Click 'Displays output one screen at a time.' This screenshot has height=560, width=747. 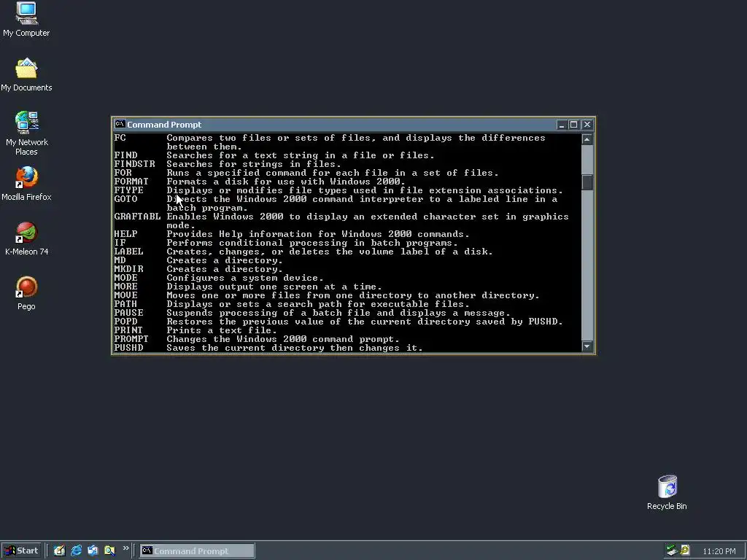pyautogui.click(x=274, y=287)
